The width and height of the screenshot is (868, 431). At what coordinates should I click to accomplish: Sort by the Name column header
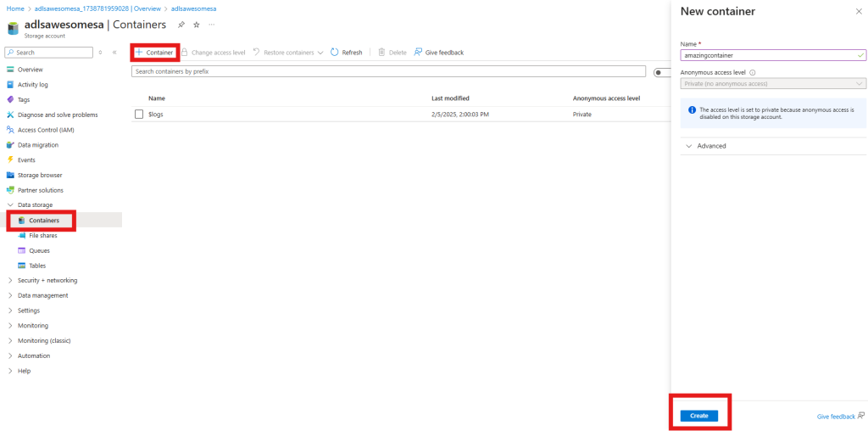(157, 98)
